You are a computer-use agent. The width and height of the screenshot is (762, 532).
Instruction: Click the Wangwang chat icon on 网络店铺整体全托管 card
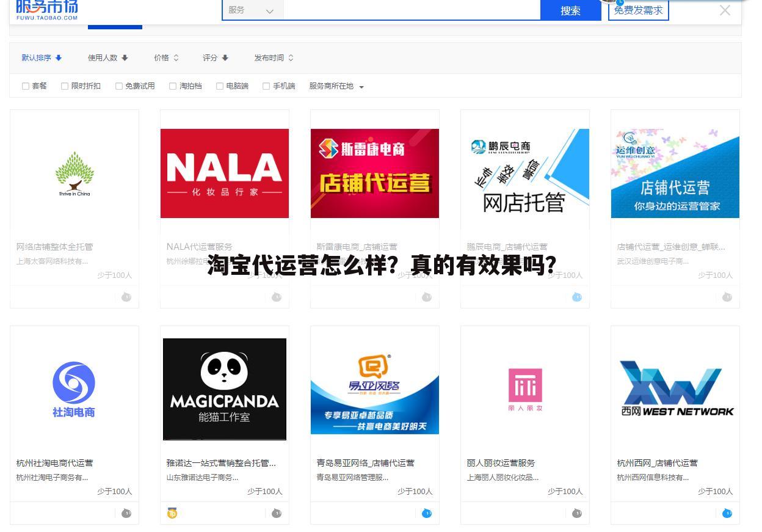(x=126, y=297)
